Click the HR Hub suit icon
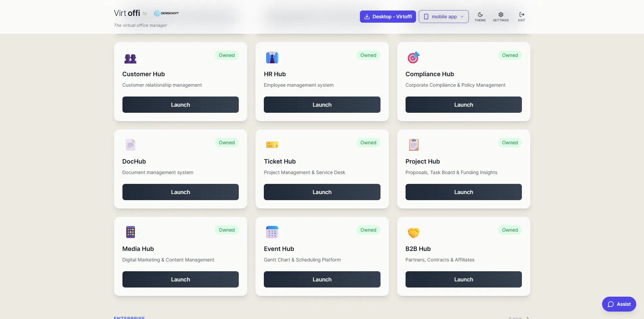Image resolution: width=644 pixels, height=319 pixels. (x=272, y=58)
